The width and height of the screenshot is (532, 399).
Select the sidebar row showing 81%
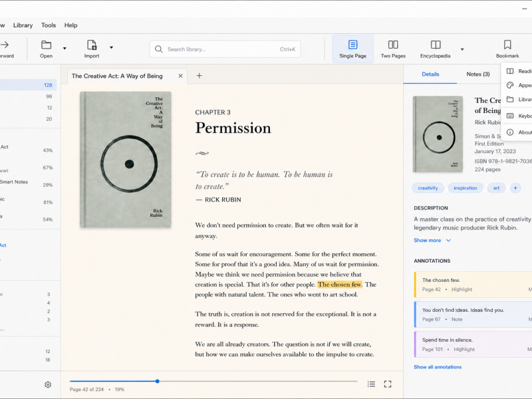click(27, 201)
